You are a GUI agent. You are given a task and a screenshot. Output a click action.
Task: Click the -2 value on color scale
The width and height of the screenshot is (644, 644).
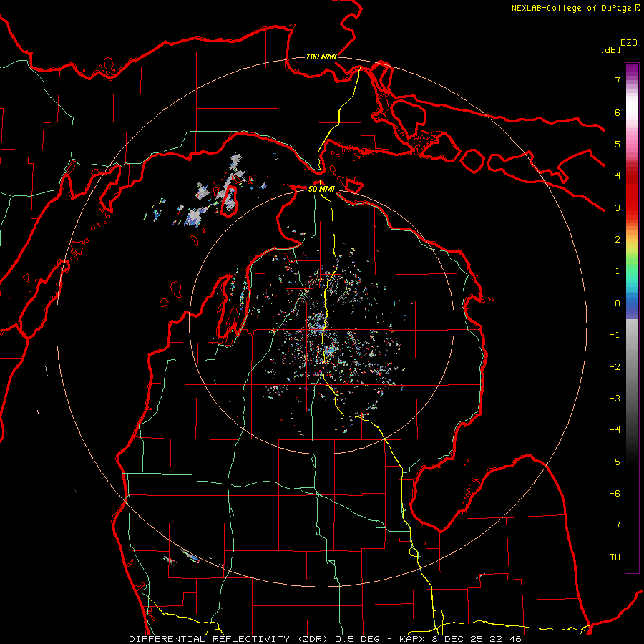click(x=615, y=367)
